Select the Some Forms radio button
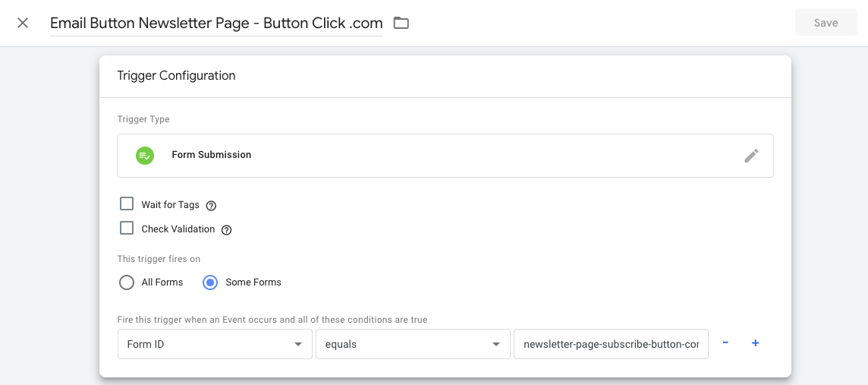 pyautogui.click(x=210, y=282)
